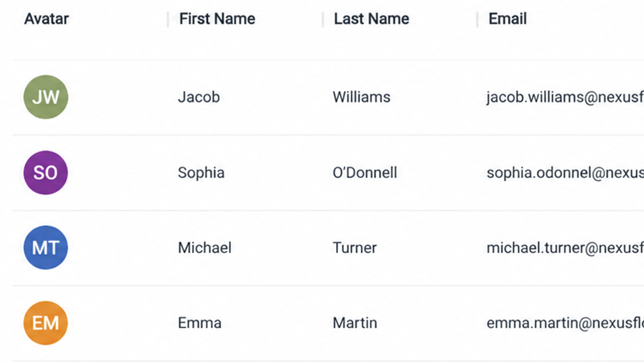644x362 pixels.
Task: Open jacob.williams email address
Action: [x=565, y=98]
